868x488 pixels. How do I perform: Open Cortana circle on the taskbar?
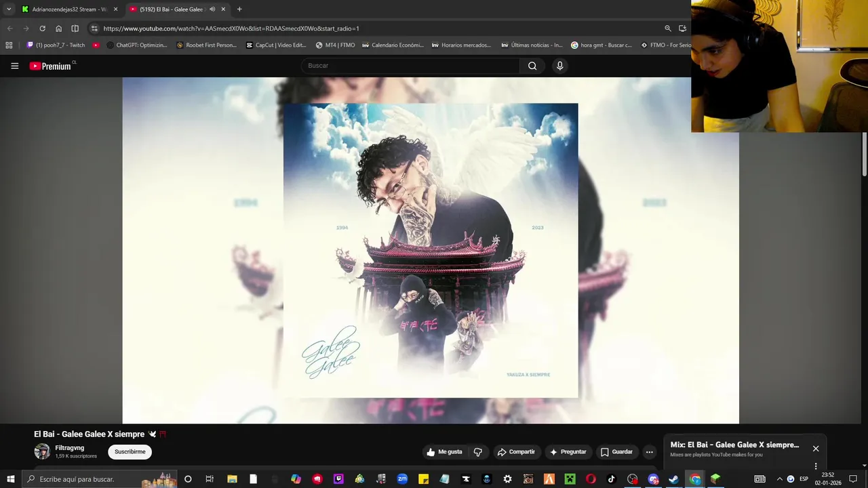(188, 479)
